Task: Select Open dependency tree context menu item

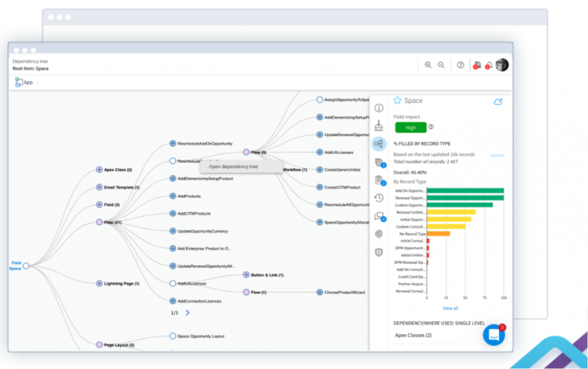Action: click(x=233, y=167)
